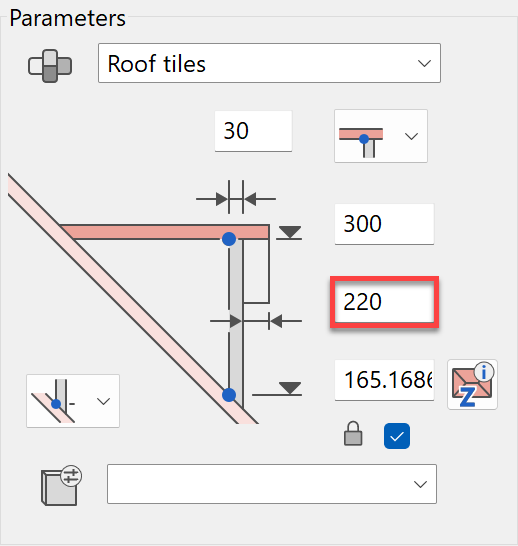This screenshot has height=546, width=518.
Task: Click the building material icon beside Roof tiles
Action: pyautogui.click(x=50, y=66)
